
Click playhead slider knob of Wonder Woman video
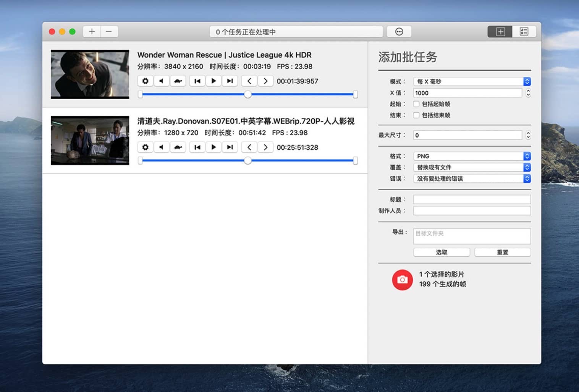248,94
